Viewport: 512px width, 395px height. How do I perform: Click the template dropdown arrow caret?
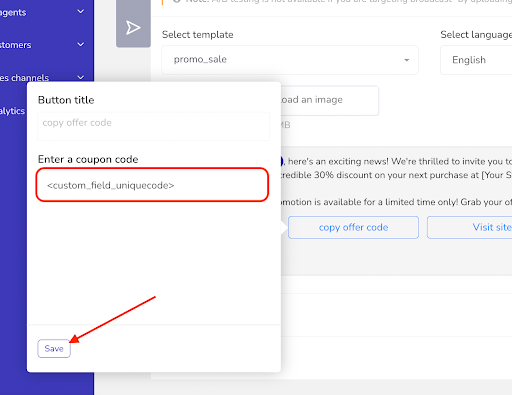click(406, 60)
